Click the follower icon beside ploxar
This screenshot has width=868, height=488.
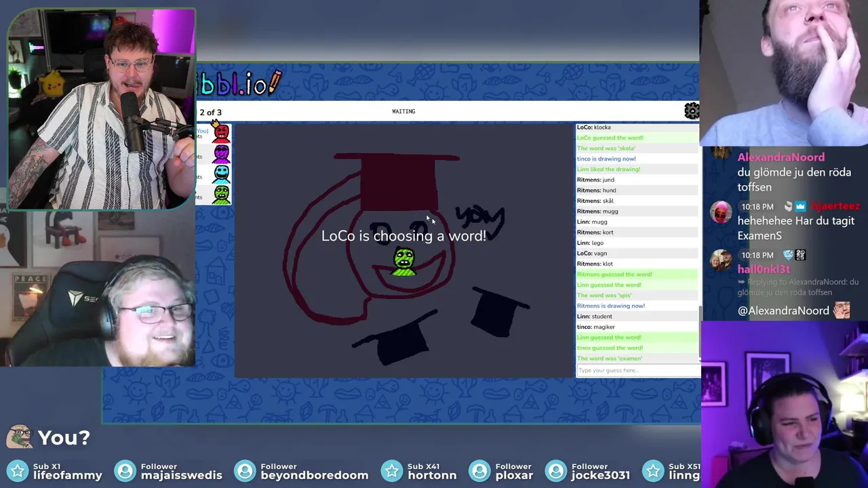pyautogui.click(x=480, y=470)
